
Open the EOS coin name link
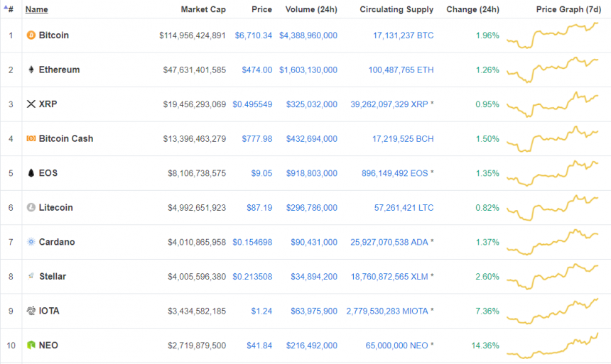point(48,173)
